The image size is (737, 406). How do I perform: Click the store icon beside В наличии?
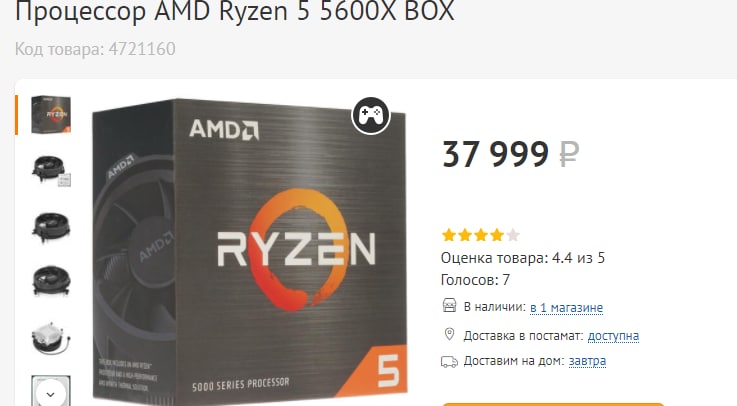pos(449,305)
